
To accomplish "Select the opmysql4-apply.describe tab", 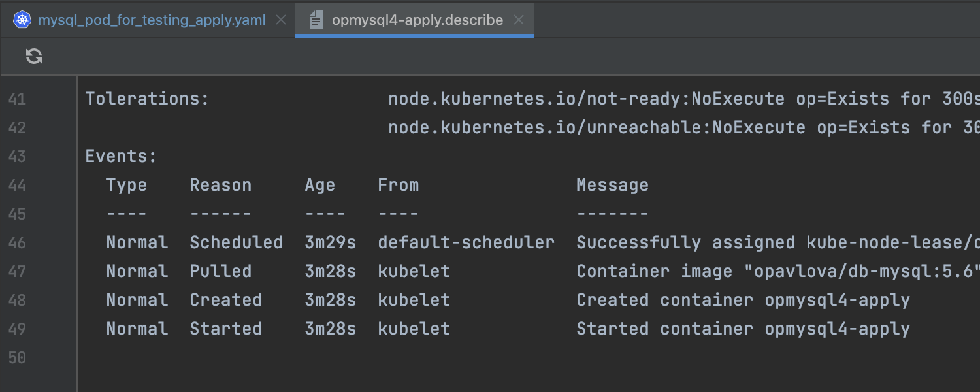I will (417, 20).
